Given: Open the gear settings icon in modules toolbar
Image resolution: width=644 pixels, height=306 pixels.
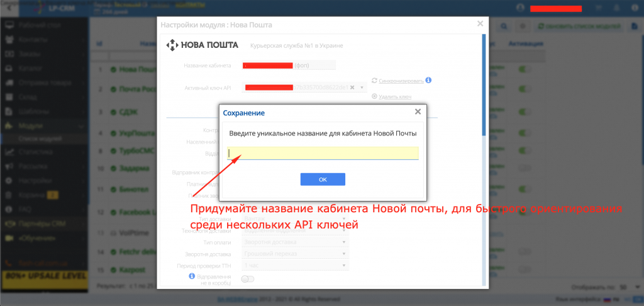Looking at the screenshot, I should [x=522, y=26].
